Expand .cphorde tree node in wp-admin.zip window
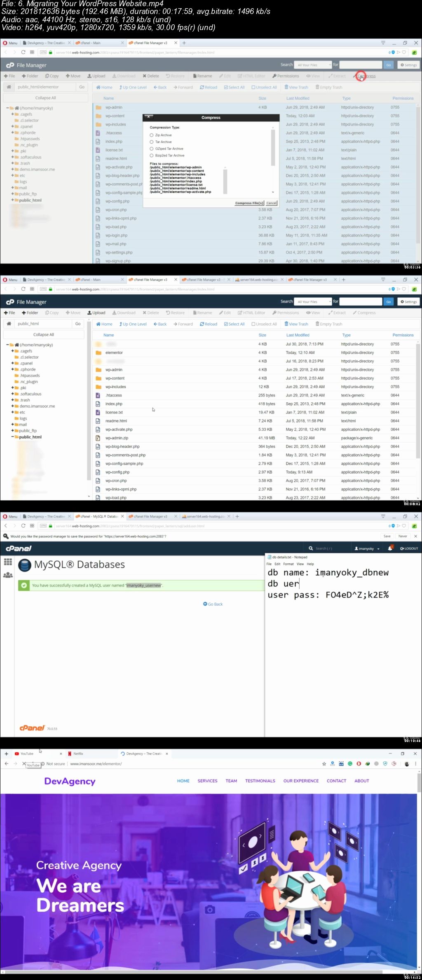This screenshot has height=980, width=422. (12, 369)
